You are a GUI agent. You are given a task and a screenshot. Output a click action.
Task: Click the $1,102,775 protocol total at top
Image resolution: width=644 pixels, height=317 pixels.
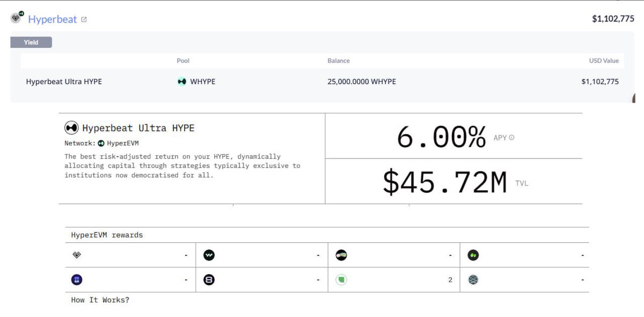tap(613, 19)
